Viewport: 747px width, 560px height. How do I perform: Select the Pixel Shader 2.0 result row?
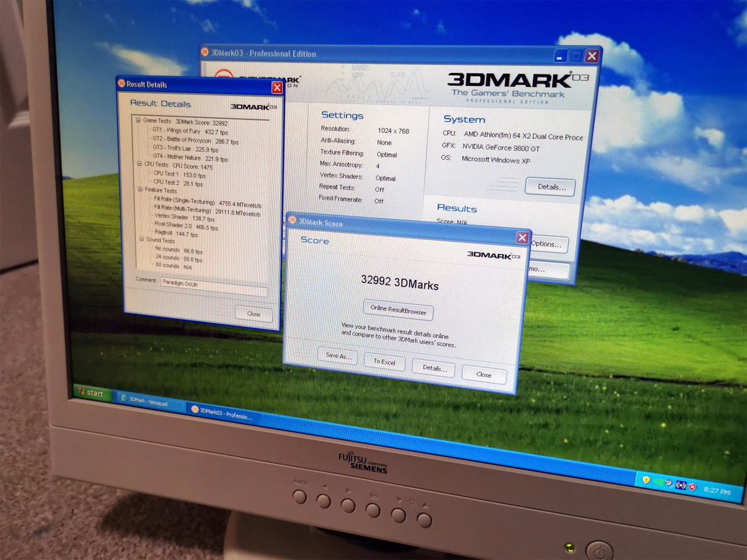click(x=186, y=226)
